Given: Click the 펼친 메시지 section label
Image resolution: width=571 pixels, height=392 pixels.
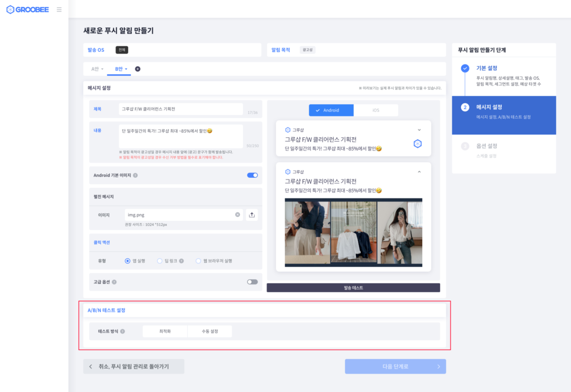Looking at the screenshot, I should 103,197.
